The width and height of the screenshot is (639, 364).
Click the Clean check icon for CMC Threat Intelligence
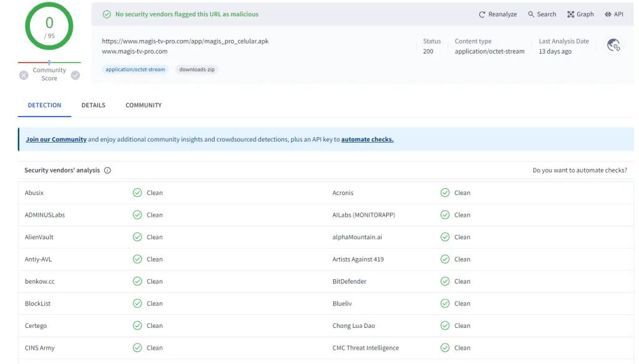point(445,348)
